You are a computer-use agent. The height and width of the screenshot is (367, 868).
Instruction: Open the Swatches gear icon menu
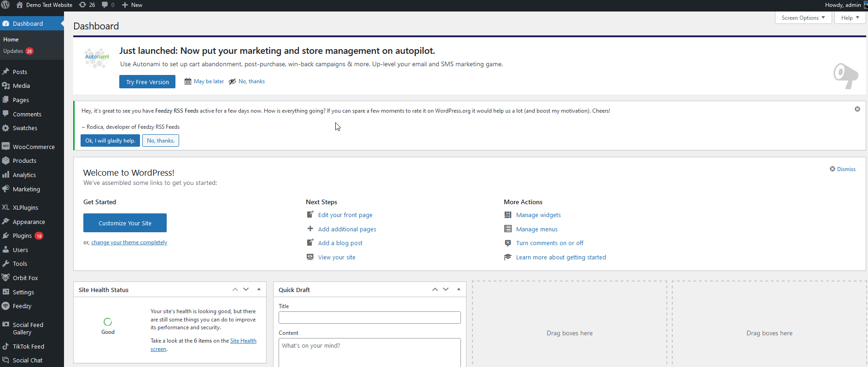[x=6, y=128]
